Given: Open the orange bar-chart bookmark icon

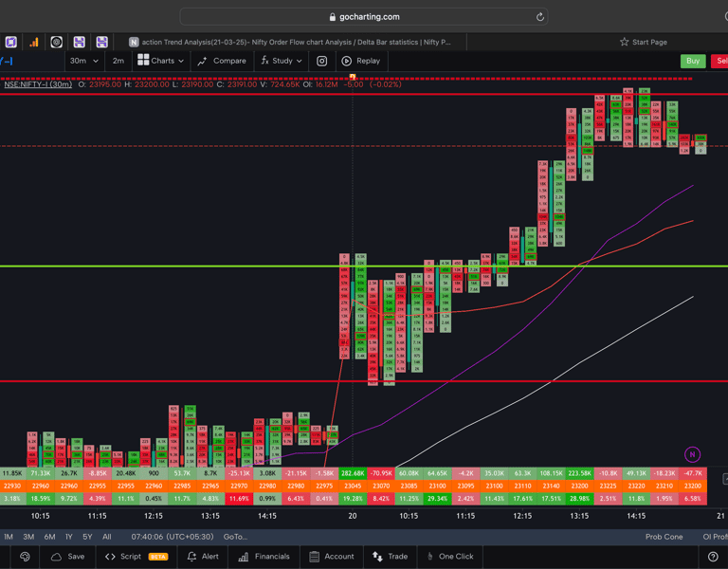Looking at the screenshot, I should coord(34,42).
